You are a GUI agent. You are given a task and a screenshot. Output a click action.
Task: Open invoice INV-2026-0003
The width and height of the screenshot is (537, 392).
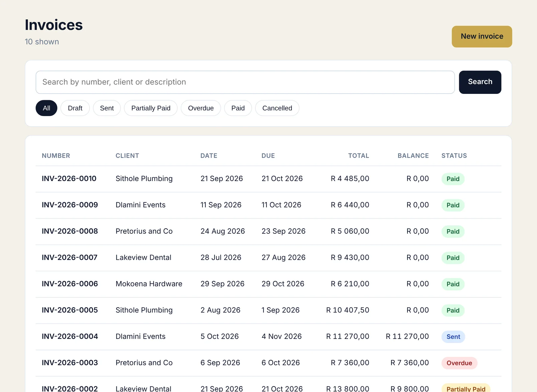click(x=70, y=363)
